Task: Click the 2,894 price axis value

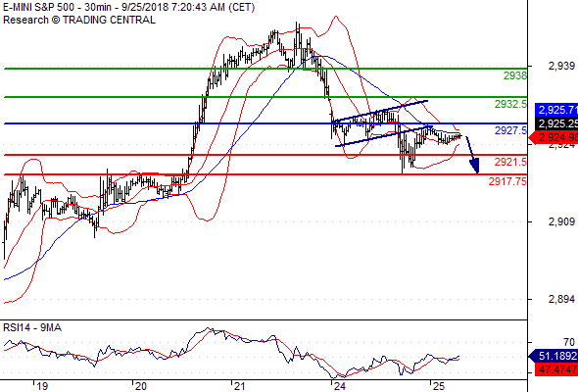Action: point(561,299)
